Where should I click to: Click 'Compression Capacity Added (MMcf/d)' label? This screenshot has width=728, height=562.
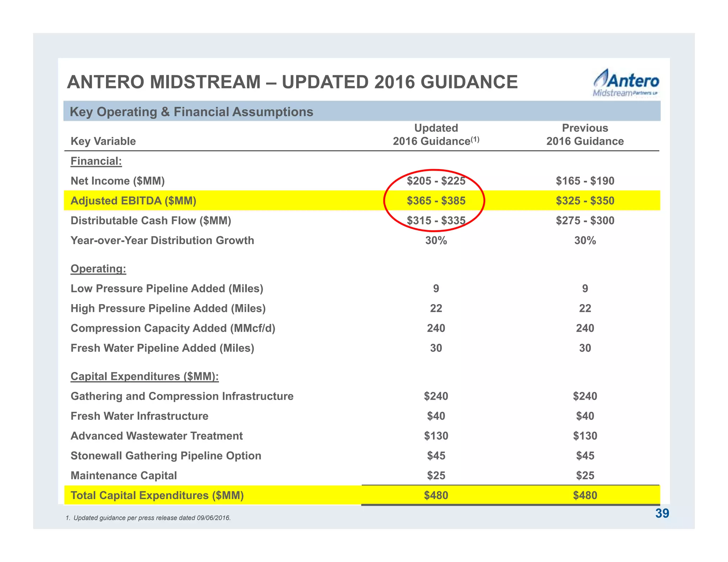click(x=173, y=328)
